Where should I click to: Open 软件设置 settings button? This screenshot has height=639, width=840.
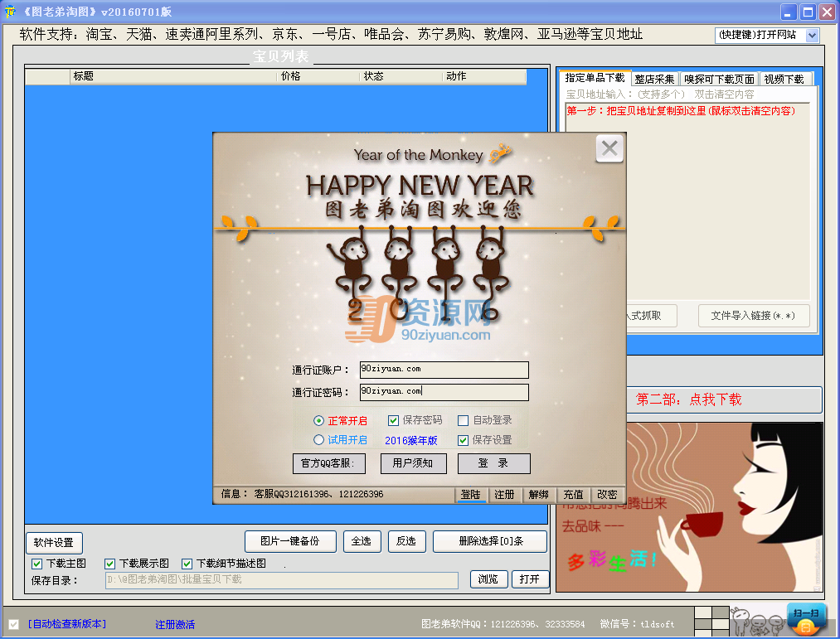[54, 543]
